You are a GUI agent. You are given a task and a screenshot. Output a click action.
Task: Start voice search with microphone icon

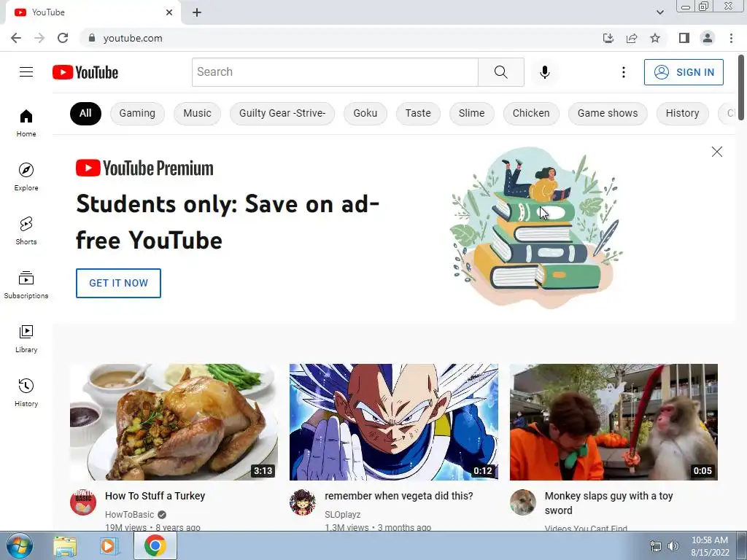tap(544, 72)
